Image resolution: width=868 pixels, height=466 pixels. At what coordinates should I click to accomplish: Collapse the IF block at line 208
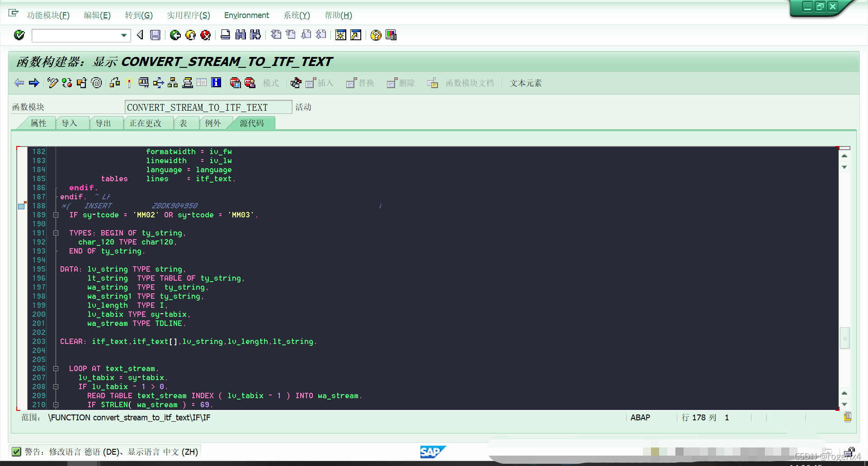(x=56, y=387)
